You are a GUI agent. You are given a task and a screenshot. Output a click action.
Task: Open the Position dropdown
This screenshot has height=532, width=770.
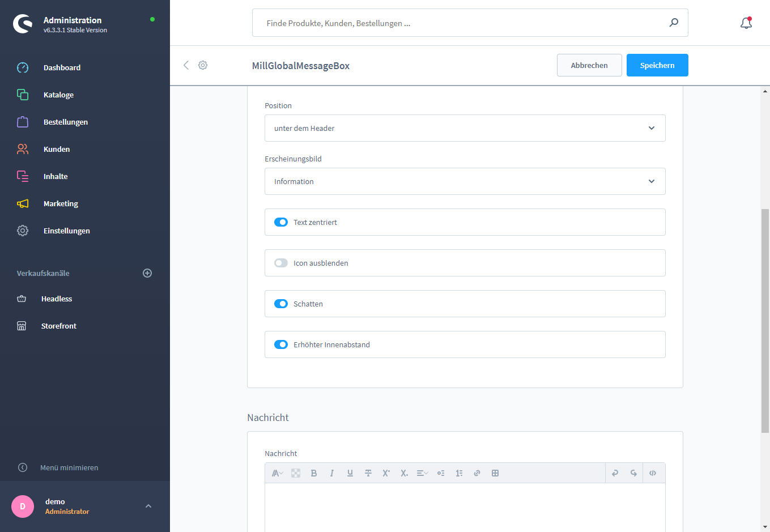pos(465,128)
